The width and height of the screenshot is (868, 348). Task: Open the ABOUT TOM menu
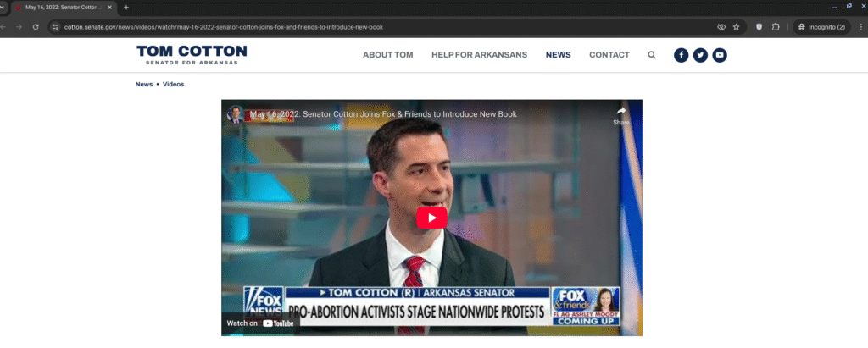pos(387,55)
